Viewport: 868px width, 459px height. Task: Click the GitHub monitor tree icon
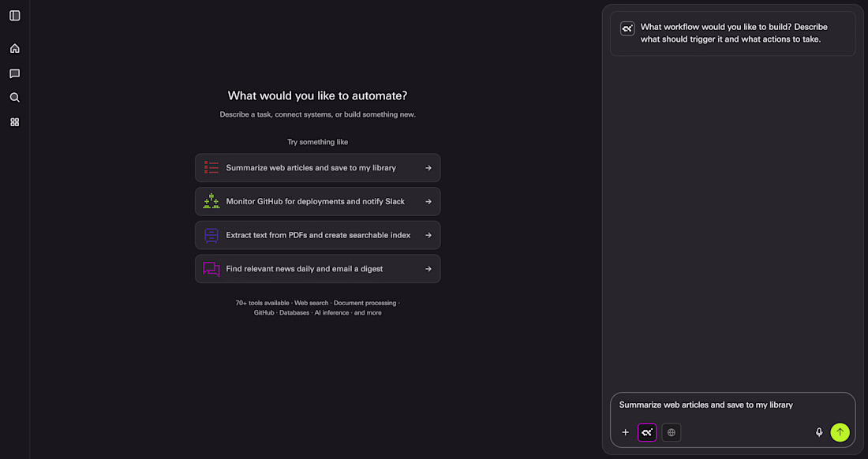211,202
